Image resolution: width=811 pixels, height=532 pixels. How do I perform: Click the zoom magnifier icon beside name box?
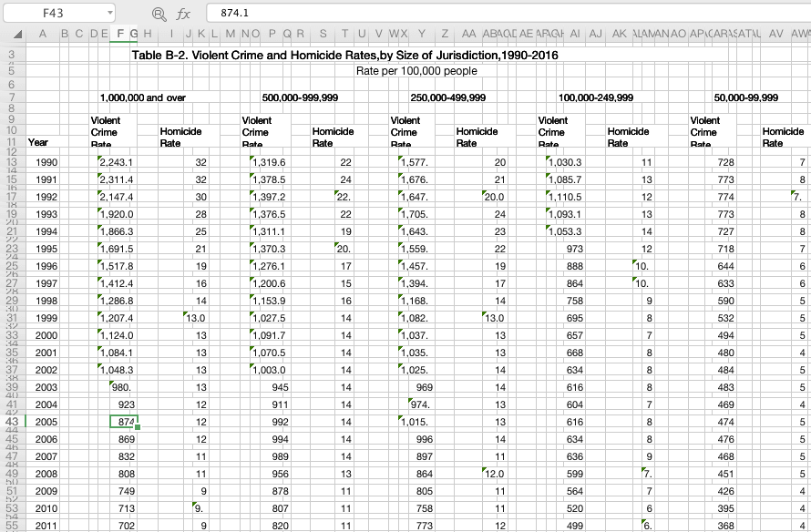click(159, 14)
